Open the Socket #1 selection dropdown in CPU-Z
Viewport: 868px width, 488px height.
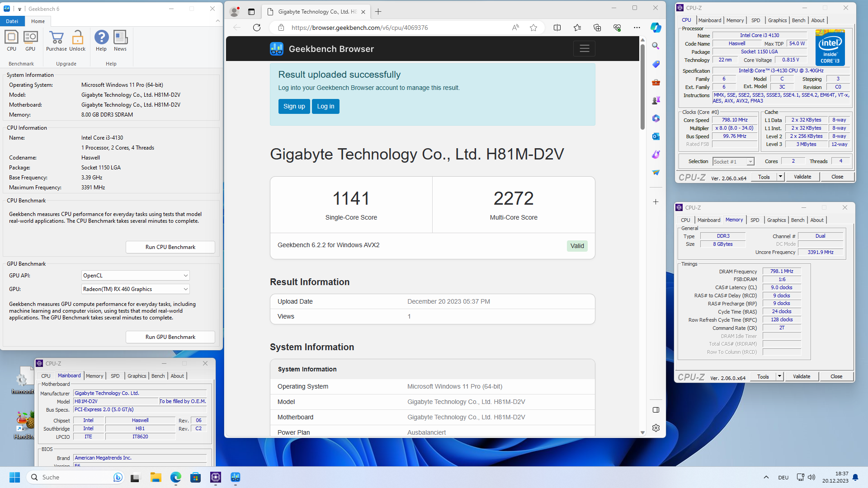[733, 162]
